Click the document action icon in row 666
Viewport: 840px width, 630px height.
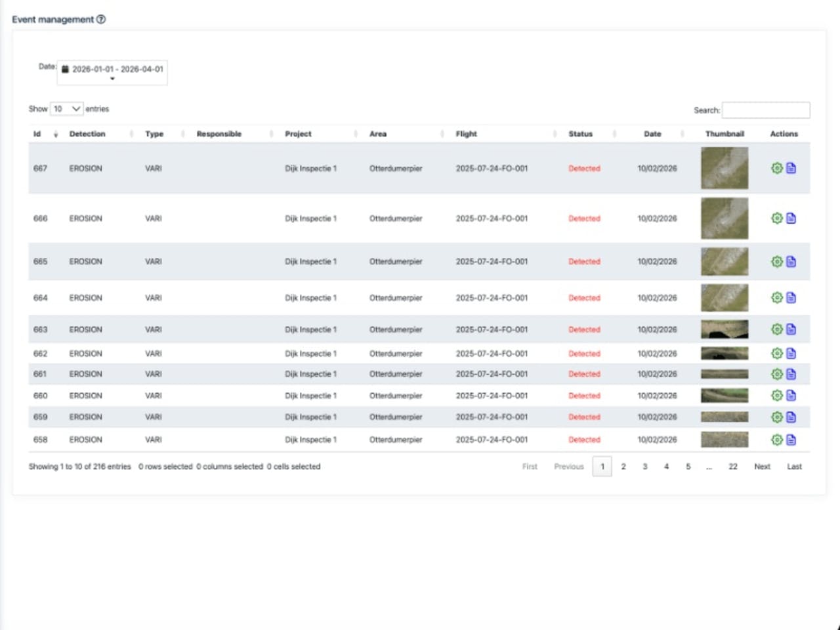(791, 218)
